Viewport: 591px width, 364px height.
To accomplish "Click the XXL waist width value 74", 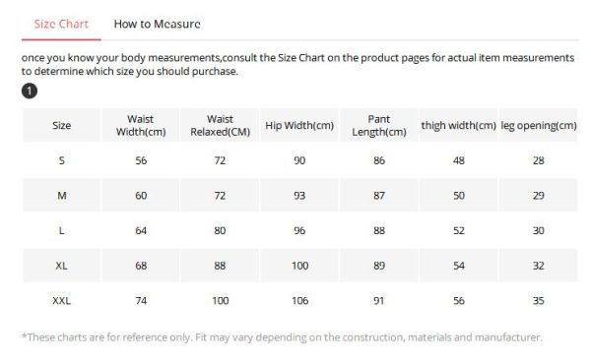I will coord(141,301).
